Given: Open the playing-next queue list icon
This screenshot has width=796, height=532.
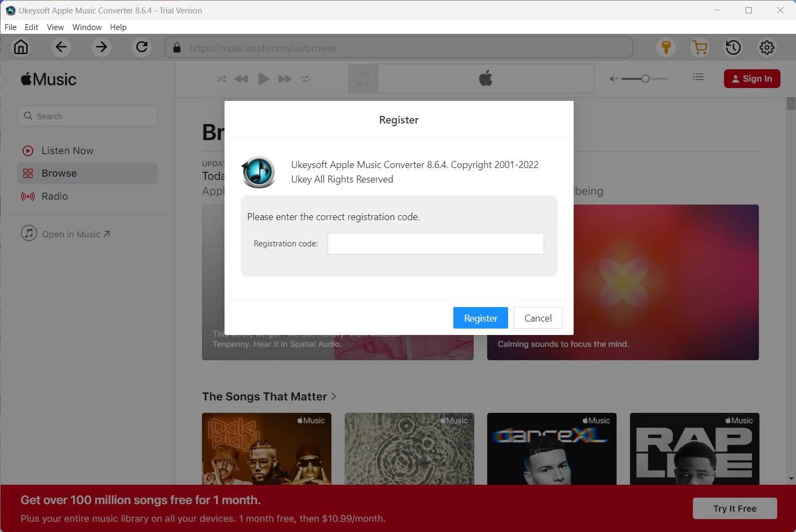Looking at the screenshot, I should pos(698,77).
